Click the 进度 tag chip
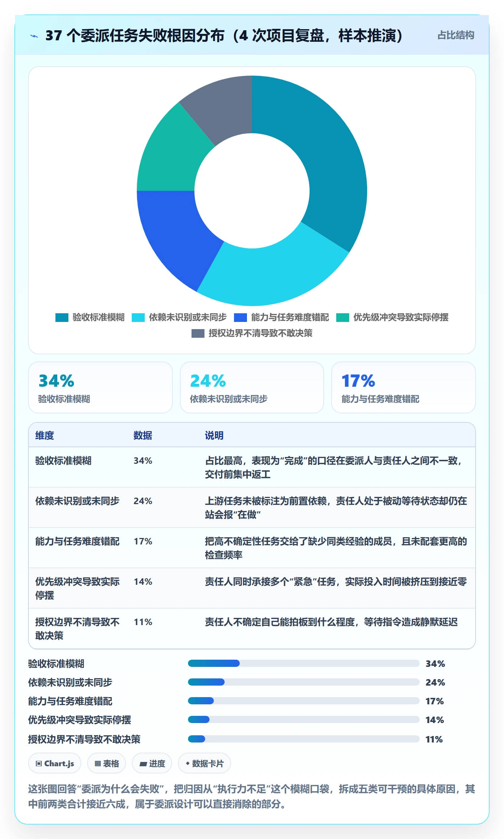The image size is (504, 839). click(152, 763)
